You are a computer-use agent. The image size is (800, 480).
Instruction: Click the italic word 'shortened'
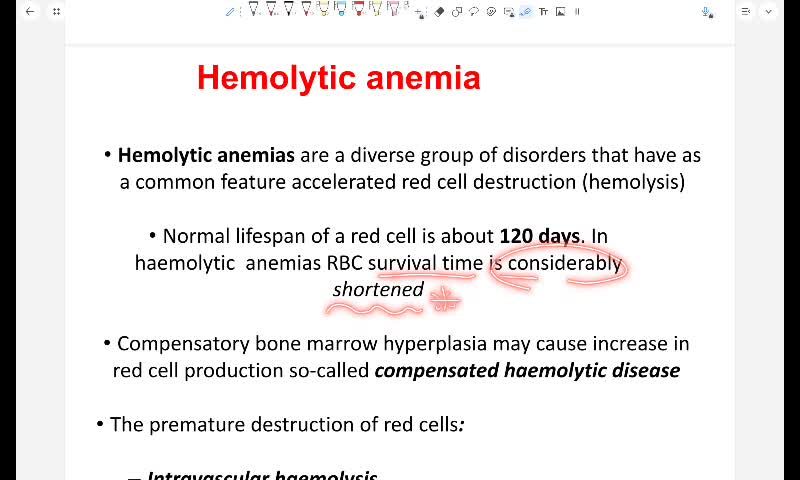click(x=378, y=289)
